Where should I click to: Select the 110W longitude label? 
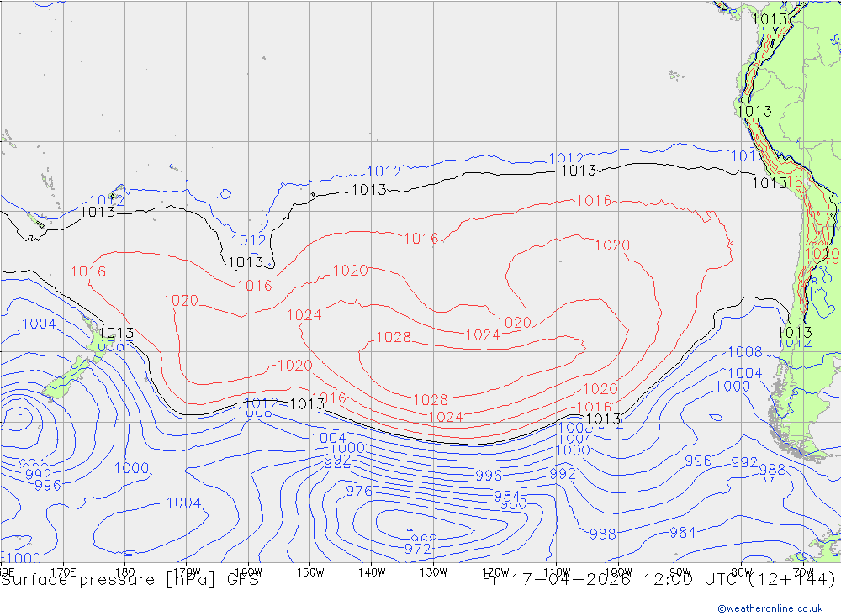coord(557,572)
